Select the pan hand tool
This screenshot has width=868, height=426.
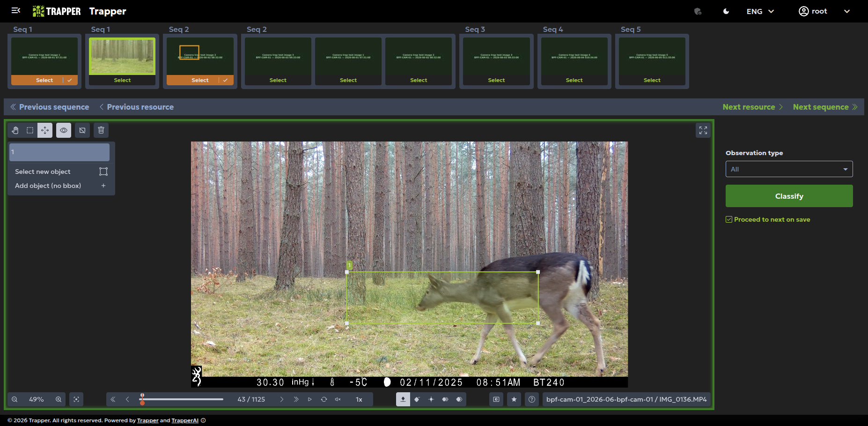tap(15, 130)
